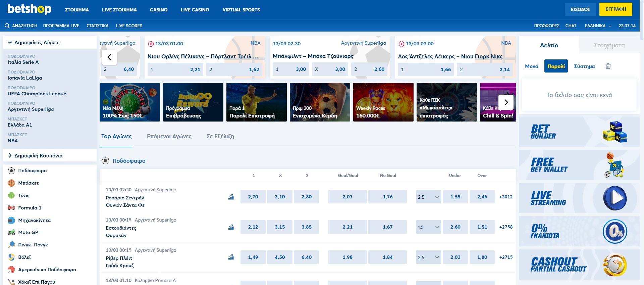Click live clock icon on Πέλικανς match card
The image size is (644, 285).
click(x=151, y=44)
